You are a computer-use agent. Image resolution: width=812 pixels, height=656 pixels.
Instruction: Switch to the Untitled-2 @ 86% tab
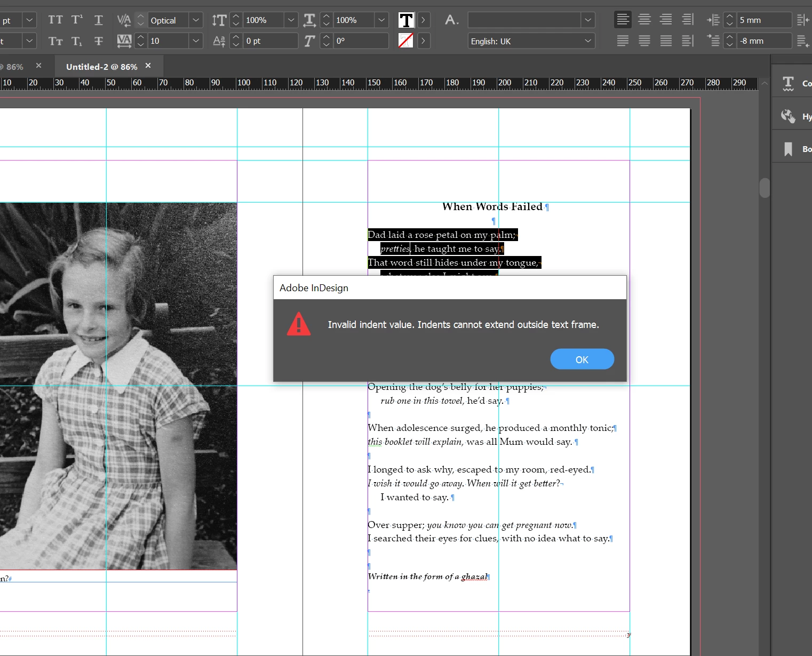click(x=101, y=67)
